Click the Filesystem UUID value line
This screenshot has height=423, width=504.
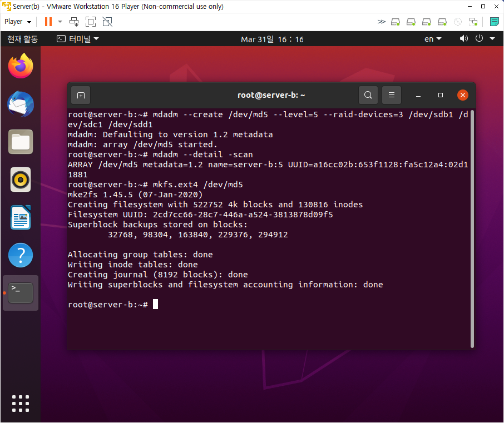pos(200,215)
